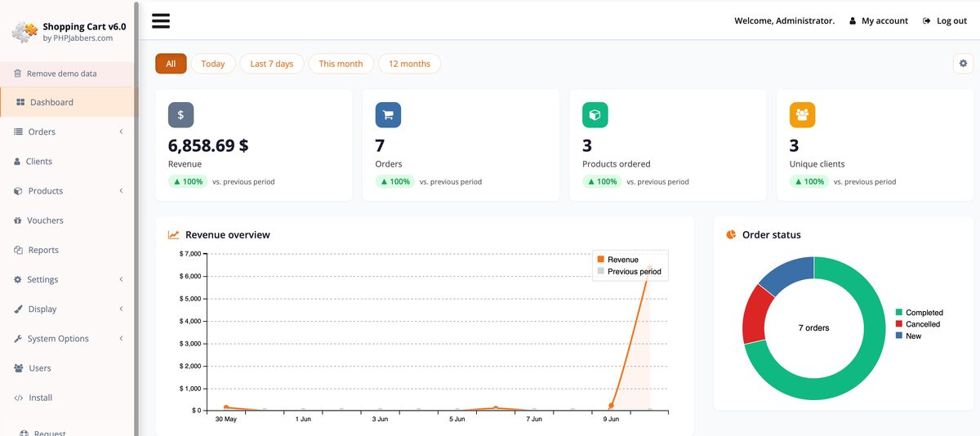Click the Users group icon
Screen dimensions: 980x436
coord(19,368)
